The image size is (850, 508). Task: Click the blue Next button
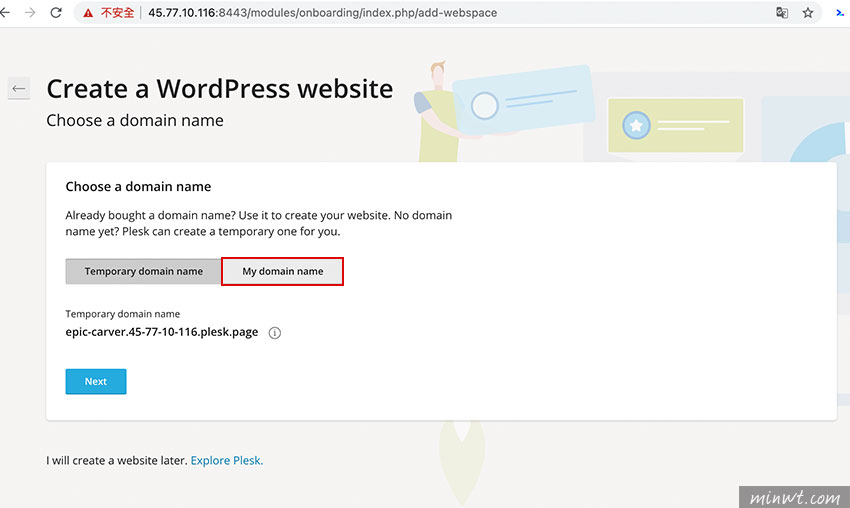(96, 382)
